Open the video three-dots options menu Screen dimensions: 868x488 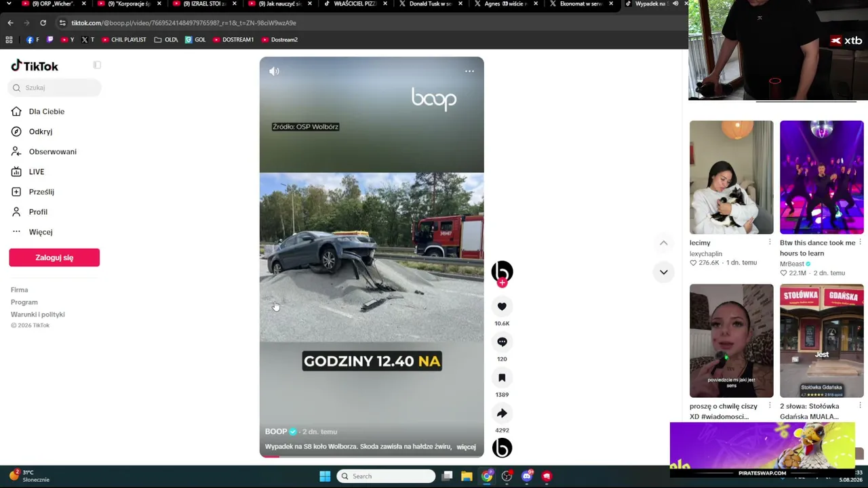[469, 71]
